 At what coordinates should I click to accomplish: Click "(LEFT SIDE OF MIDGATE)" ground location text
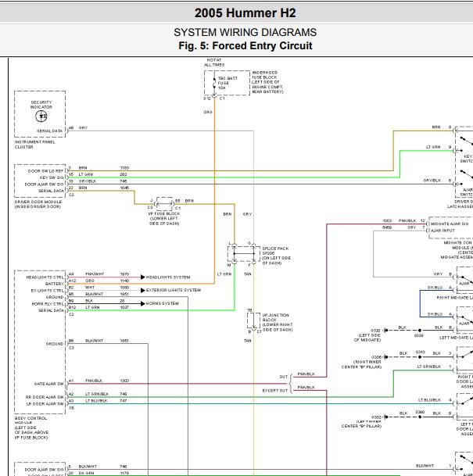(367, 338)
